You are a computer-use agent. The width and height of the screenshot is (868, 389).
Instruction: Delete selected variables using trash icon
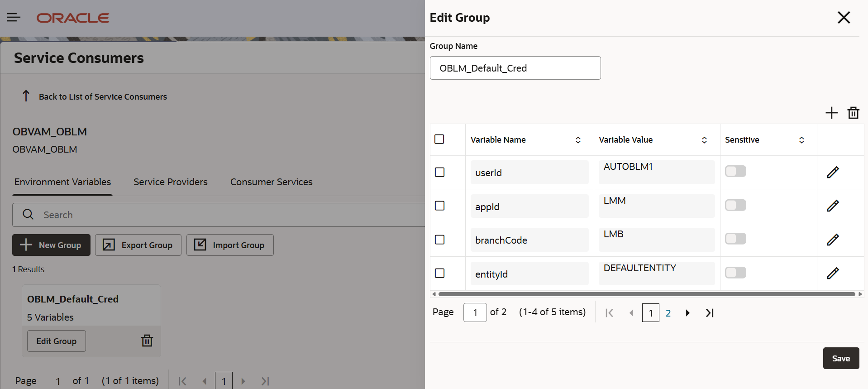[x=853, y=113]
